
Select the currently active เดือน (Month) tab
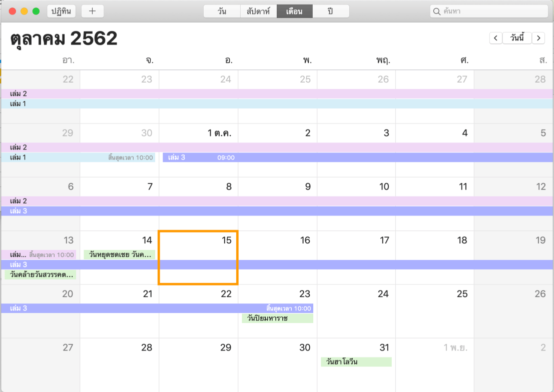(294, 10)
